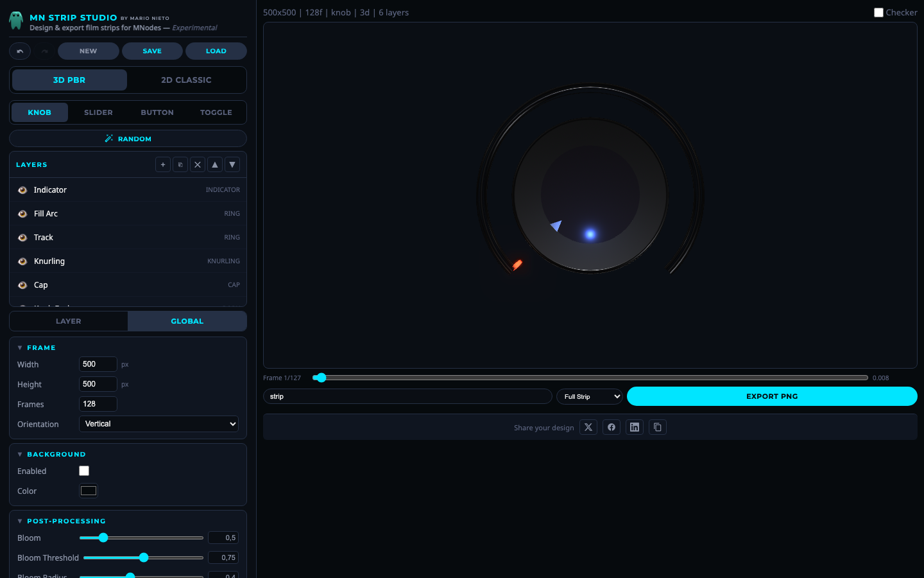Toggle visibility of Knurling layer
Screen dimensions: 924x578
tap(22, 261)
